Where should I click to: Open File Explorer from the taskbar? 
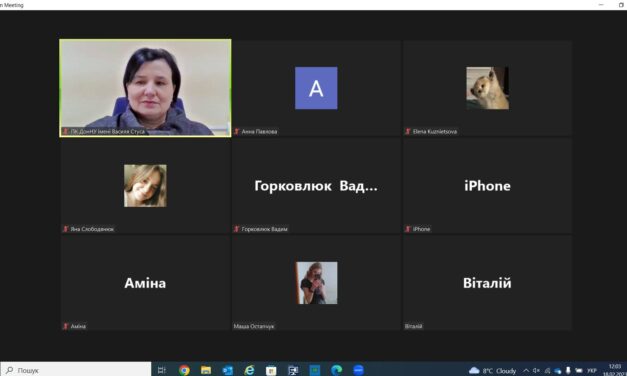(x=206, y=370)
